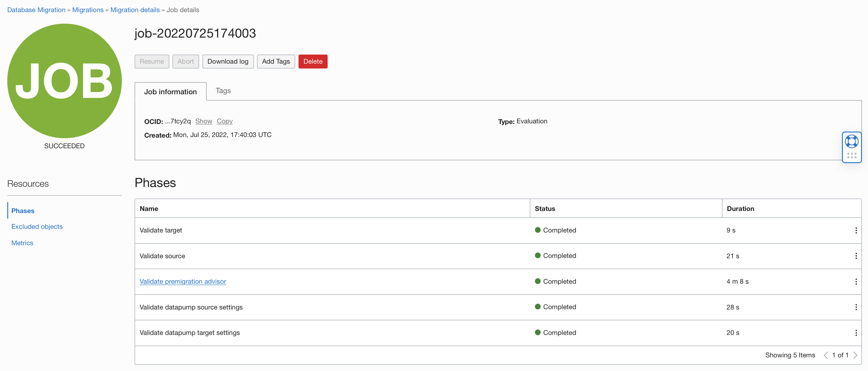868x371 pixels.
Task: Show the full OCID
Action: (x=204, y=121)
